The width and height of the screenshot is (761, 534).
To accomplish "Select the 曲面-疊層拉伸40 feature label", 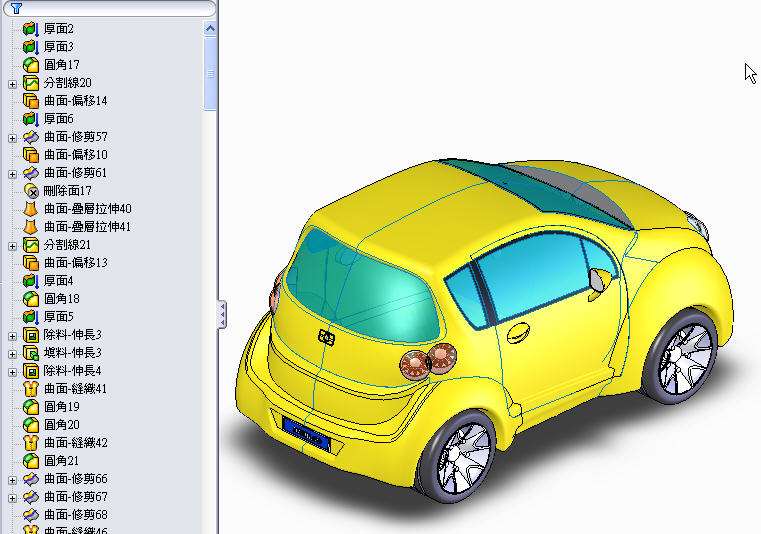I will tap(88, 209).
